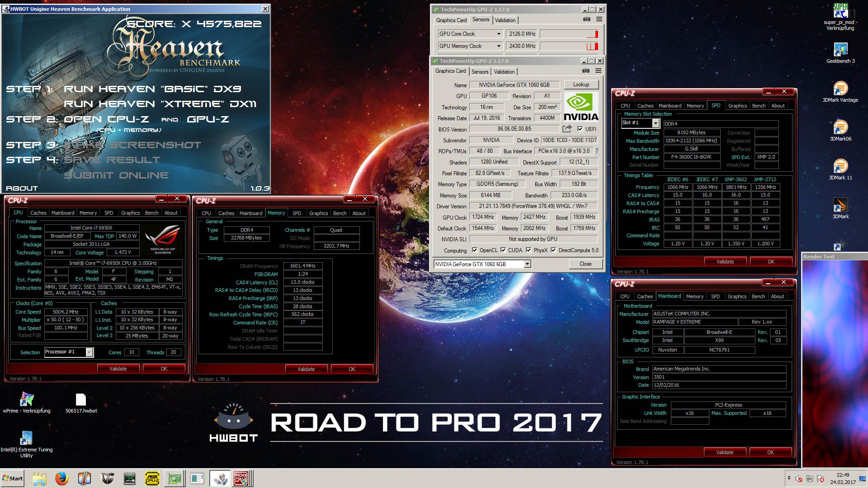Click the GPU-Z screenshot camera icon
Image resolution: width=868 pixels, height=488 pixels.
(585, 71)
